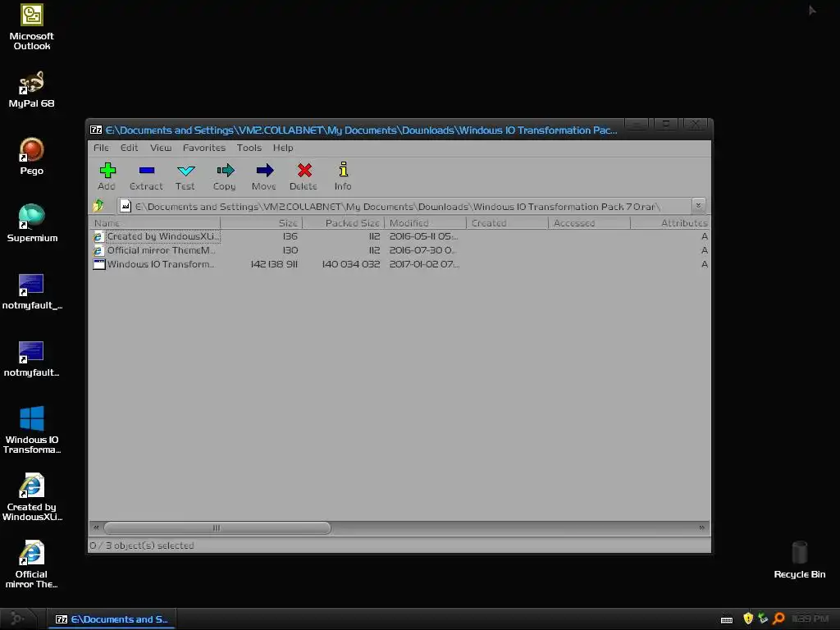Sort by Attributes column header
The width and height of the screenshot is (840, 630).
pos(671,223)
